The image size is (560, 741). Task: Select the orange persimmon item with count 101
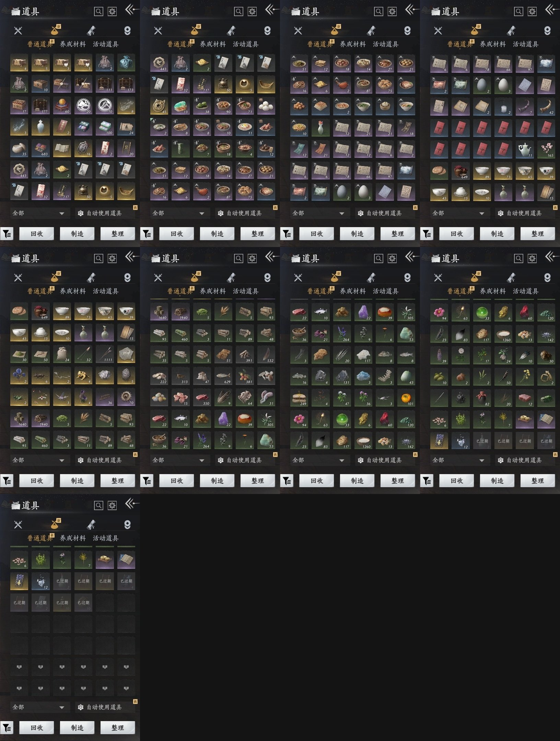tap(406, 398)
